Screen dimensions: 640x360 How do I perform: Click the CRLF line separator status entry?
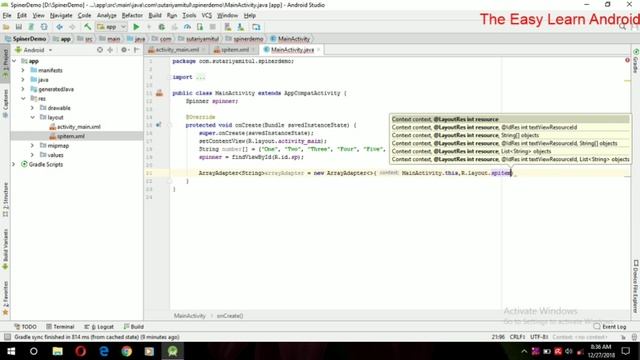tap(517, 337)
